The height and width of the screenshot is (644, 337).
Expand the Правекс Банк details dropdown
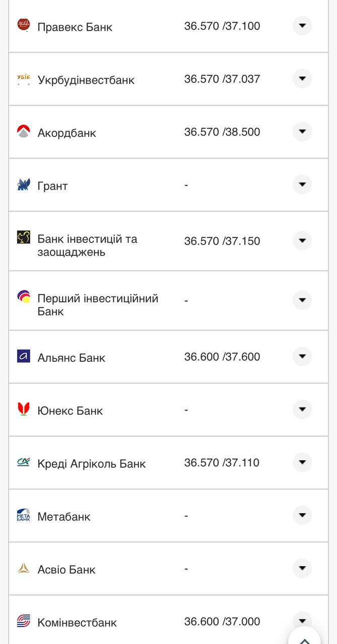[x=302, y=26]
